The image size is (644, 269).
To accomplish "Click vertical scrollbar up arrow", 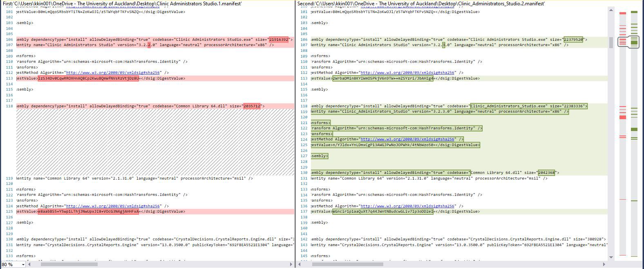I will click(611, 10).
